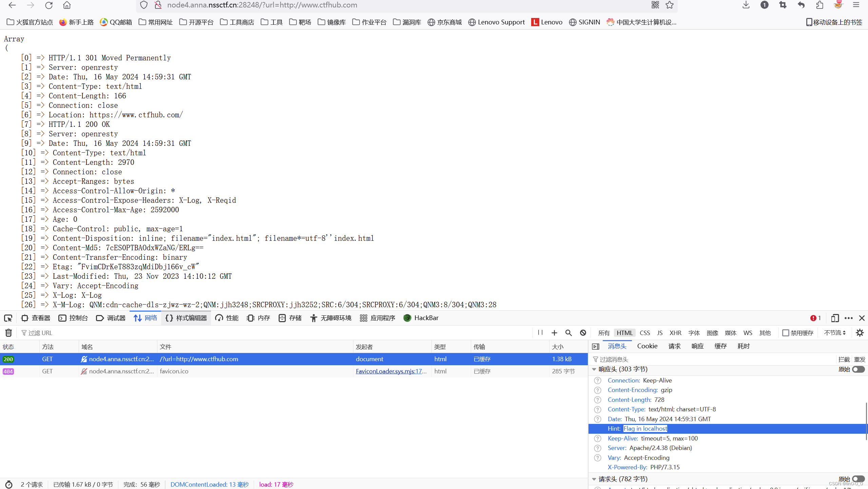Toggle responsive design mode icon

[835, 318]
